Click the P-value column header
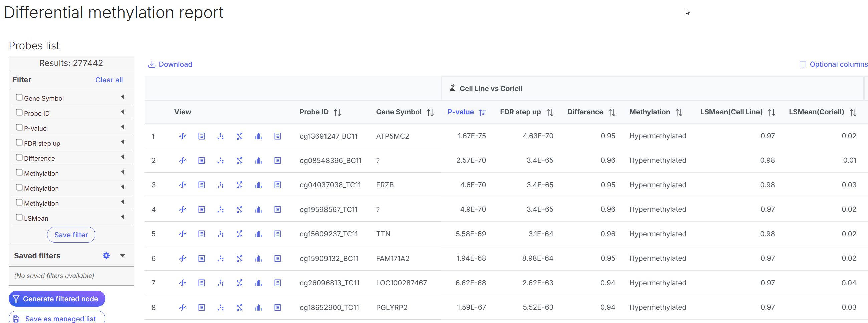The height and width of the screenshot is (323, 868). (460, 112)
